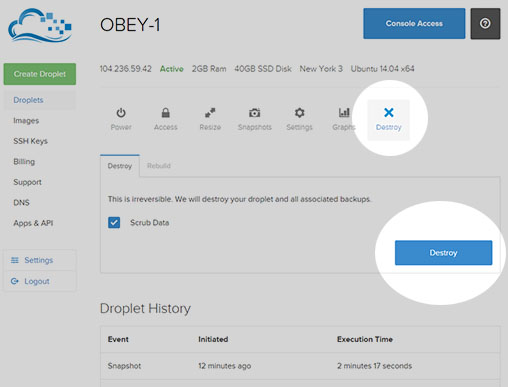The height and width of the screenshot is (387, 508).
Task: Click the Droplet History heading
Action: click(145, 308)
